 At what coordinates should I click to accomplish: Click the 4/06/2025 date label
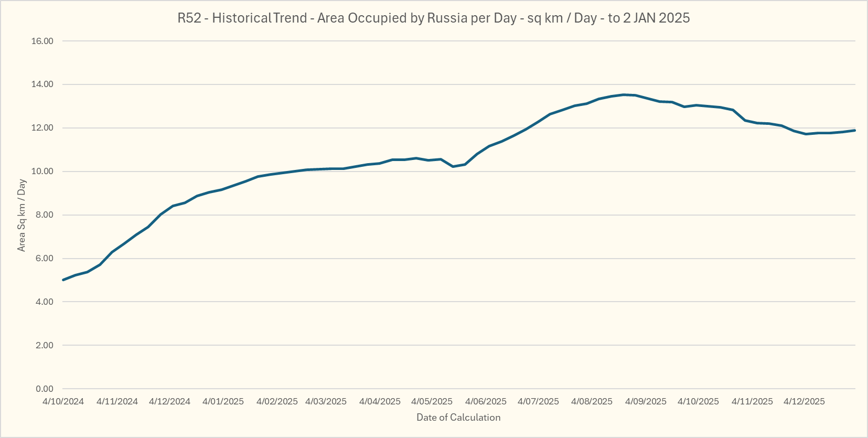tap(486, 402)
